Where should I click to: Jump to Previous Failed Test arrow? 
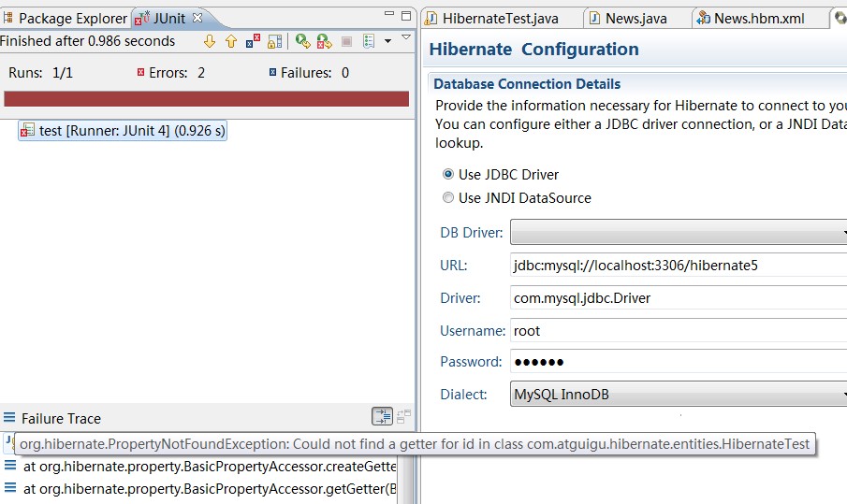231,41
